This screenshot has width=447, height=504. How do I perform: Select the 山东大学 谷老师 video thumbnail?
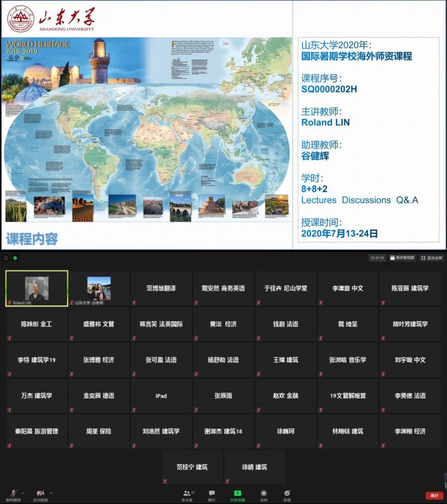(x=99, y=288)
